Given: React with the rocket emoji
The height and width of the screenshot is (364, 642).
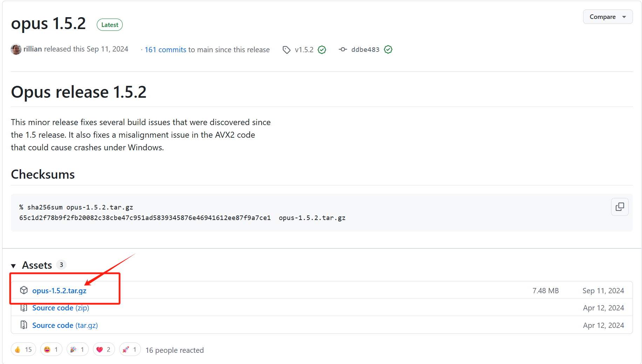Looking at the screenshot, I should coord(130,349).
